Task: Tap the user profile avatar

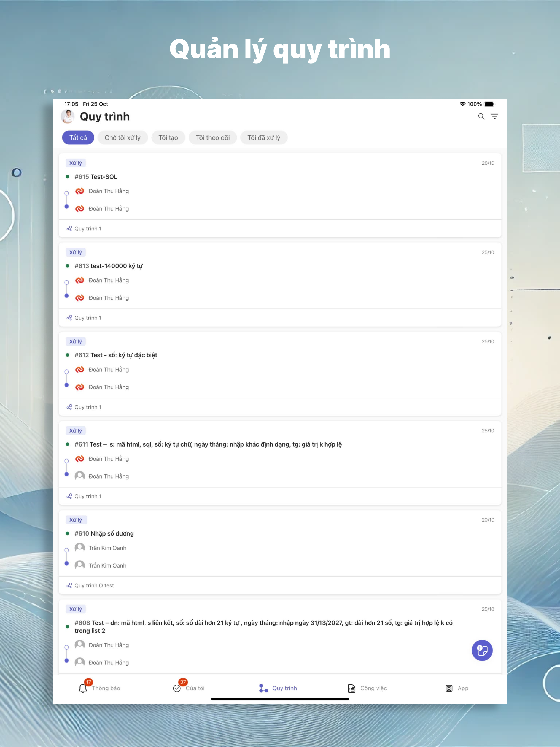Action: 68,116
